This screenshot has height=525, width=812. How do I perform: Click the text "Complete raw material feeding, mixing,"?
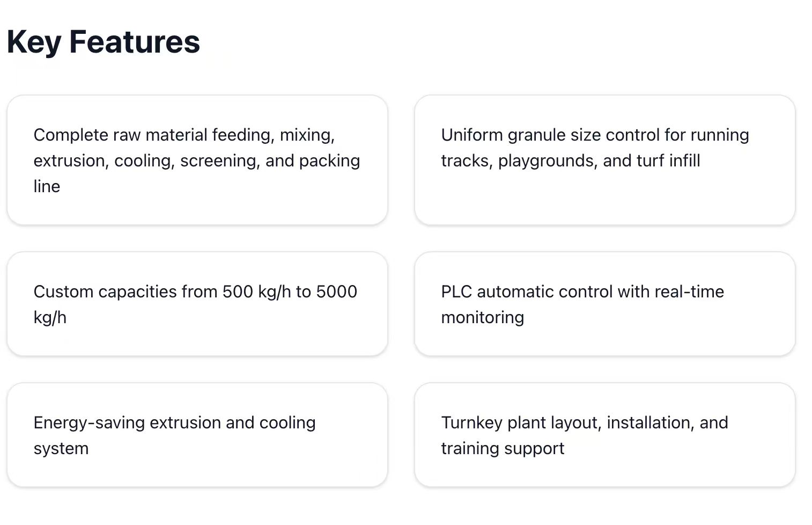184,135
